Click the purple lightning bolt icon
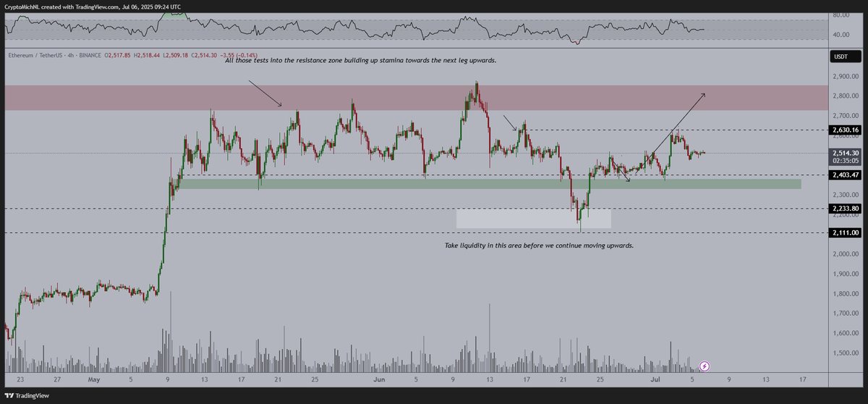The image size is (868, 404). 705,366
